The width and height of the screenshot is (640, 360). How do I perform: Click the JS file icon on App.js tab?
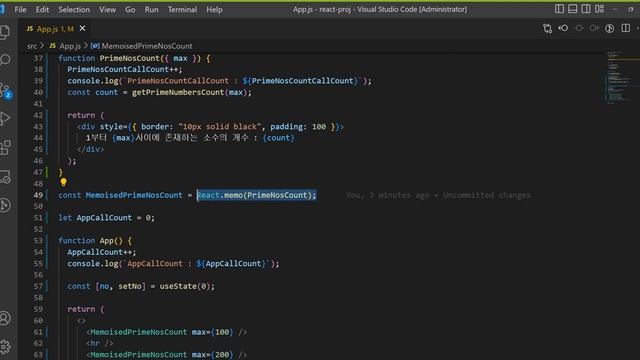(x=30, y=29)
